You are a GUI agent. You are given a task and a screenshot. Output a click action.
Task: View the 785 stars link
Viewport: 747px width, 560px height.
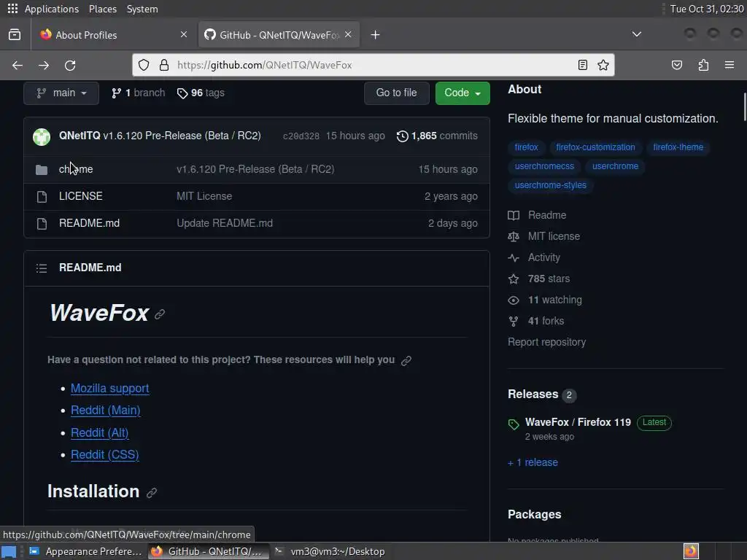point(539,279)
